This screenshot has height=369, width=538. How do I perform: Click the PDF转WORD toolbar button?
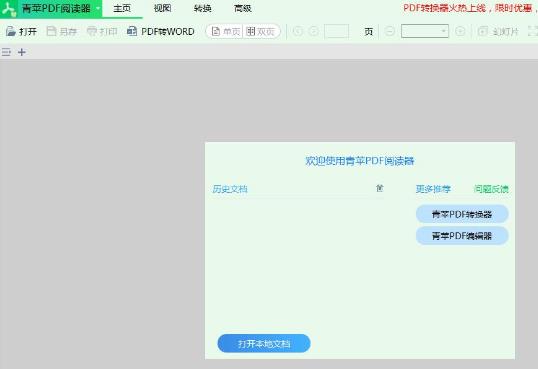point(161,32)
